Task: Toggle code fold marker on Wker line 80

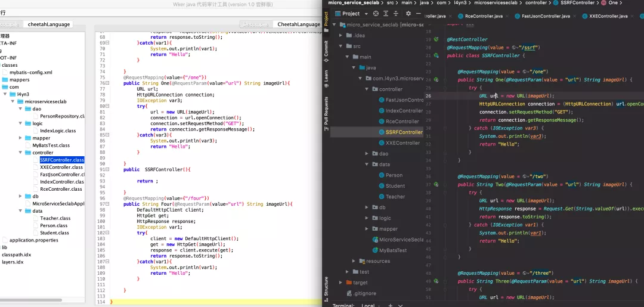Action: pyautogui.click(x=107, y=106)
